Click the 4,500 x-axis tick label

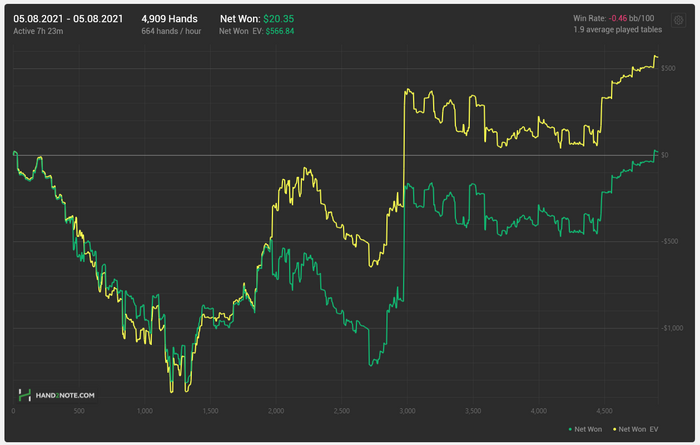click(604, 411)
